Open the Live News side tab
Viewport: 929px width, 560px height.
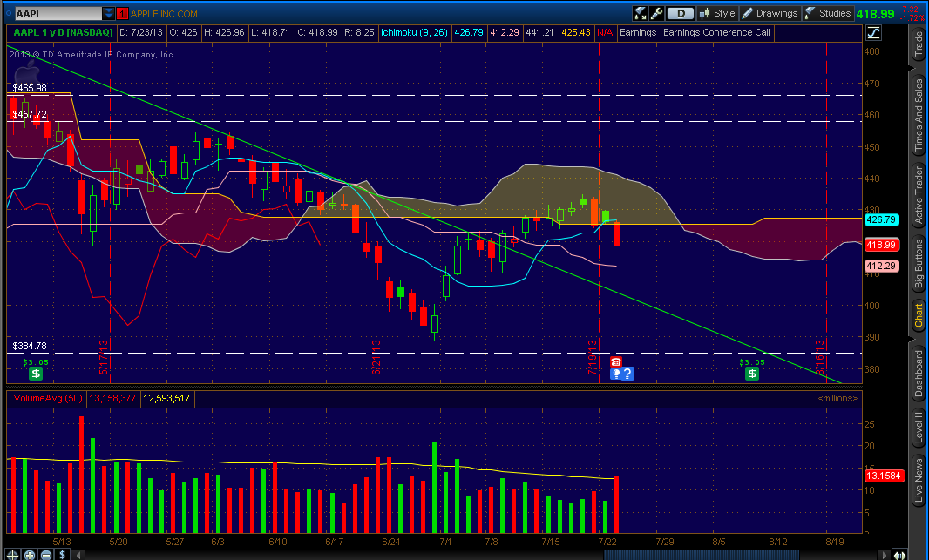click(x=919, y=478)
